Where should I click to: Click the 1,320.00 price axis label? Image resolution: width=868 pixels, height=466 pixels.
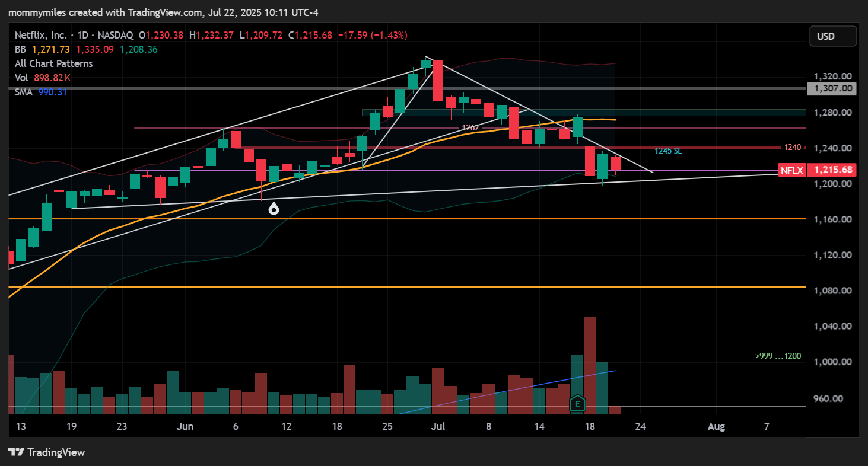click(833, 76)
